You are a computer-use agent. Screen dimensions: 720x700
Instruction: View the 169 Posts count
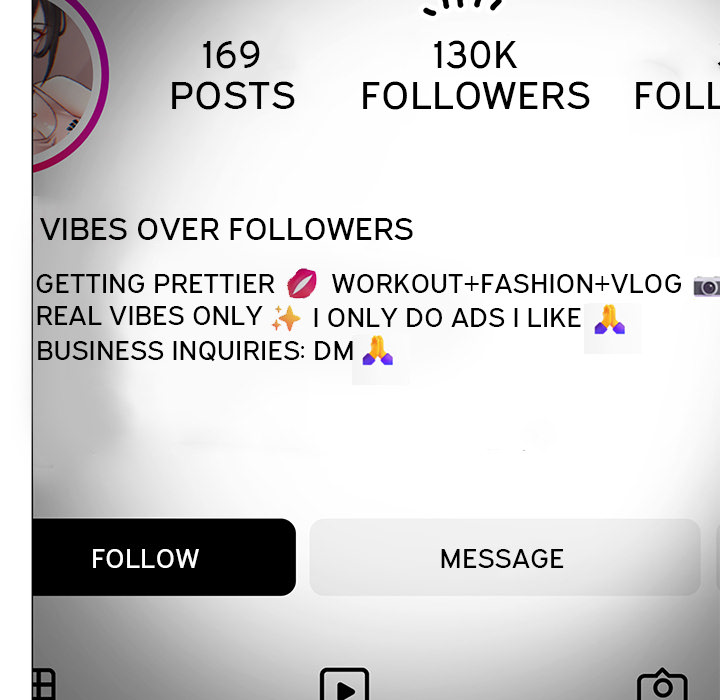tap(232, 75)
